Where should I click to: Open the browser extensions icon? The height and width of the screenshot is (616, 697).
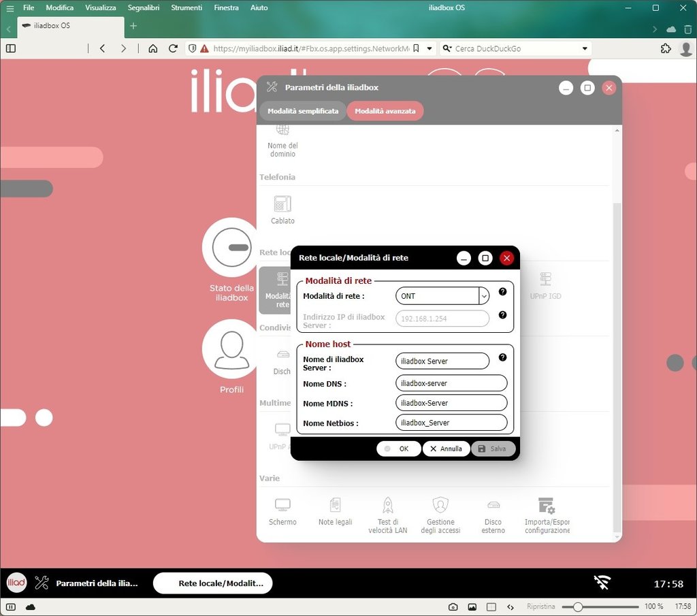click(x=666, y=48)
